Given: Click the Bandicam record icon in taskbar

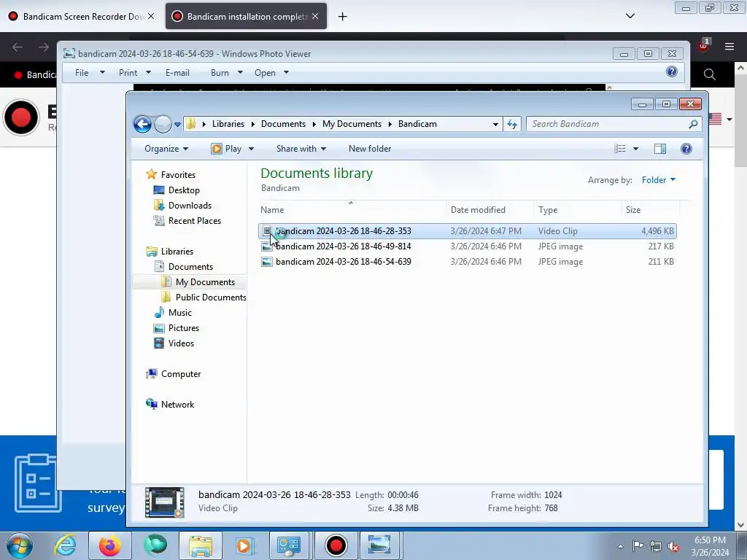Looking at the screenshot, I should tap(336, 545).
